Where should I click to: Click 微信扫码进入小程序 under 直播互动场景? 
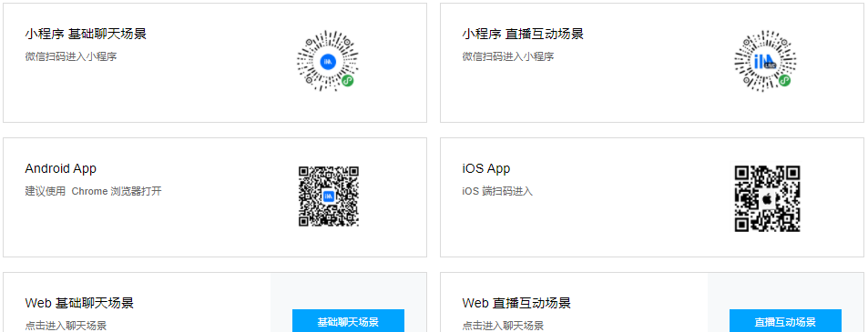point(508,56)
